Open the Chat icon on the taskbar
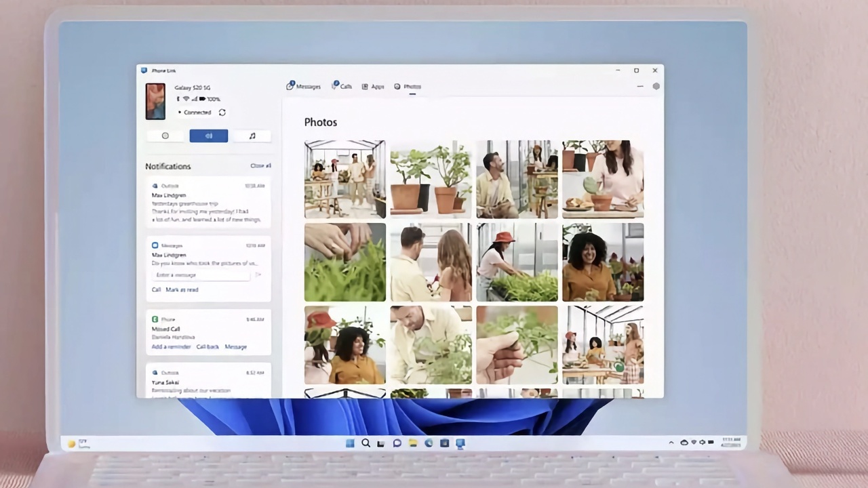868x488 pixels. 397,443
